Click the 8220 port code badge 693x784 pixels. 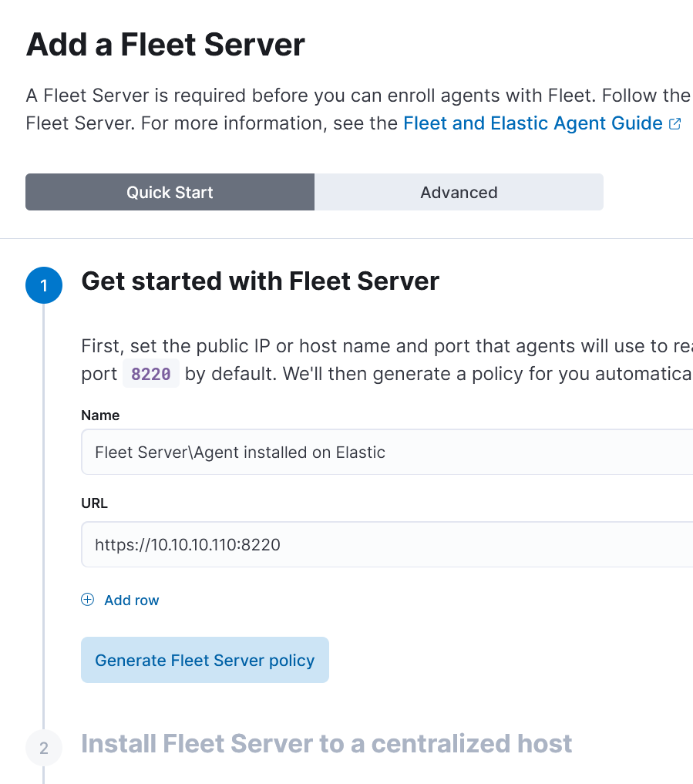[x=151, y=375]
